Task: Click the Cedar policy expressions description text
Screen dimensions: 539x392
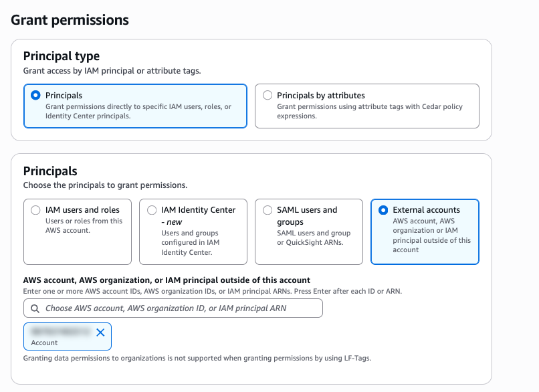Action: [x=369, y=111]
